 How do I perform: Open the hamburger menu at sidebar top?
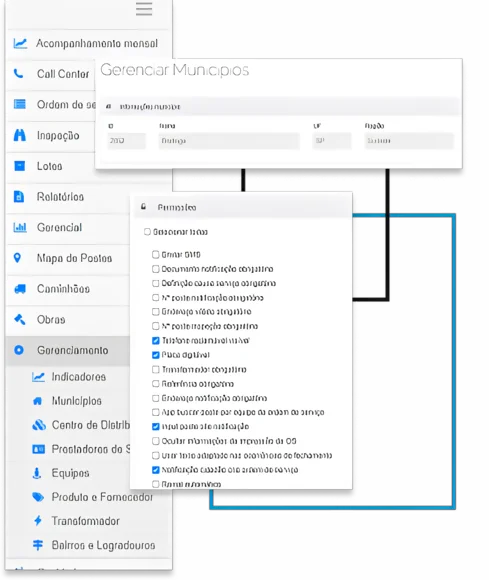coord(144,9)
